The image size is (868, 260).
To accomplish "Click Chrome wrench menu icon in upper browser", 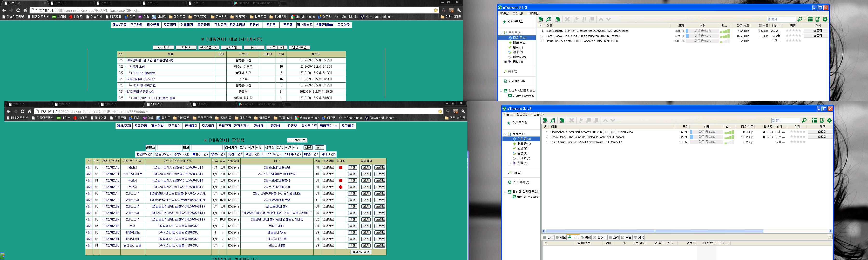I will tap(459, 10).
